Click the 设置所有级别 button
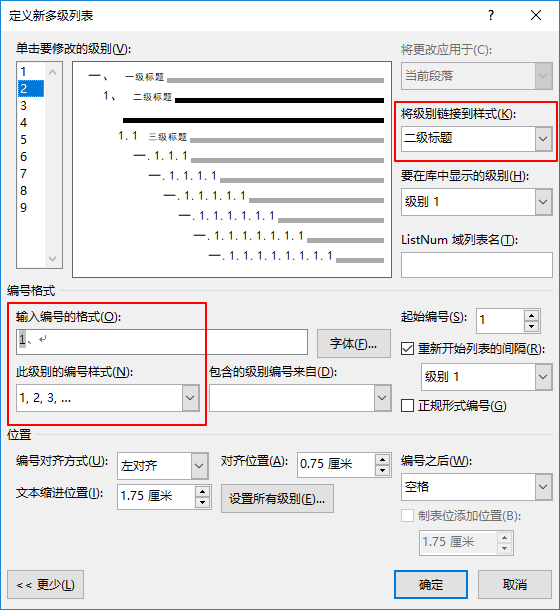The width and height of the screenshot is (560, 610). [277, 498]
